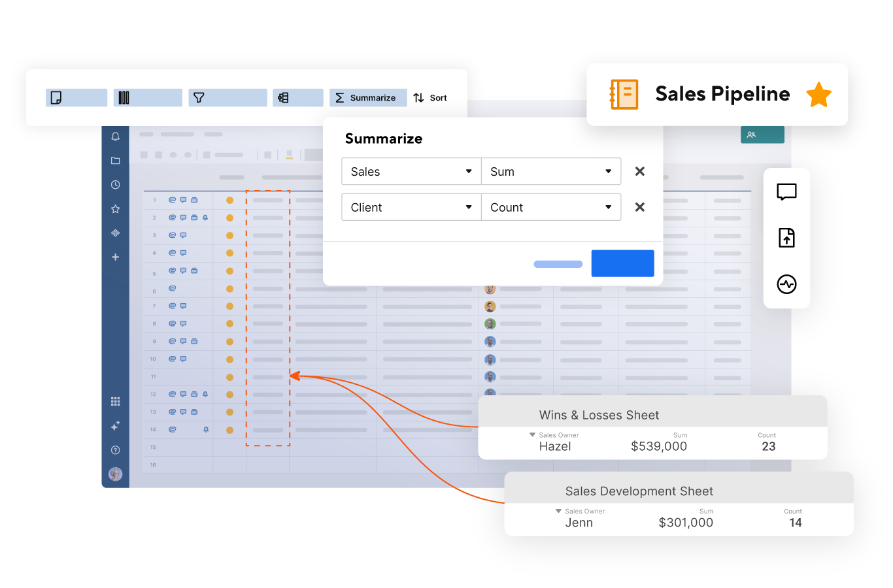Screen dimensions: 893x588
Task: Click the orange status dot on row 1
Action: click(x=229, y=201)
